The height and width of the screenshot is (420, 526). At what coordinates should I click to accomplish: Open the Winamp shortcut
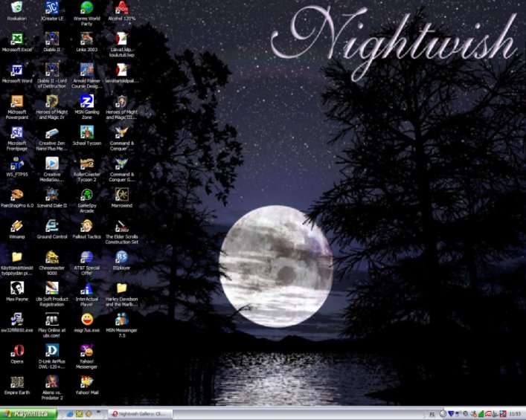(17, 225)
